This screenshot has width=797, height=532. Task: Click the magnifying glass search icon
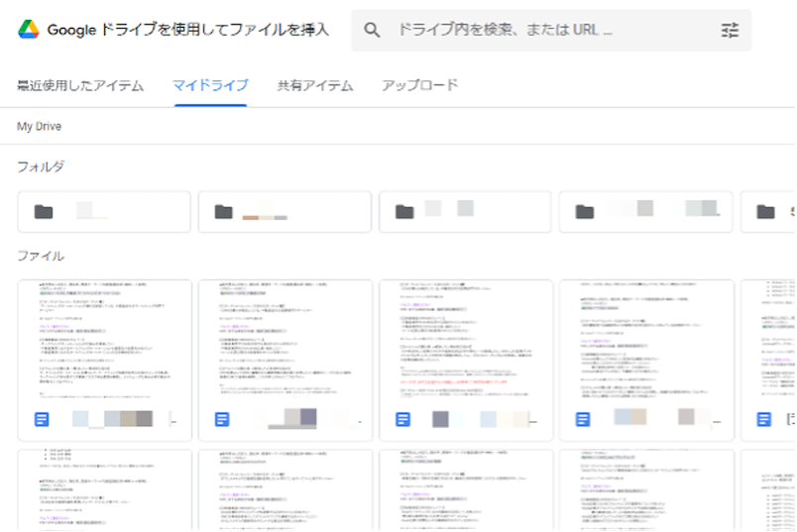(x=372, y=30)
